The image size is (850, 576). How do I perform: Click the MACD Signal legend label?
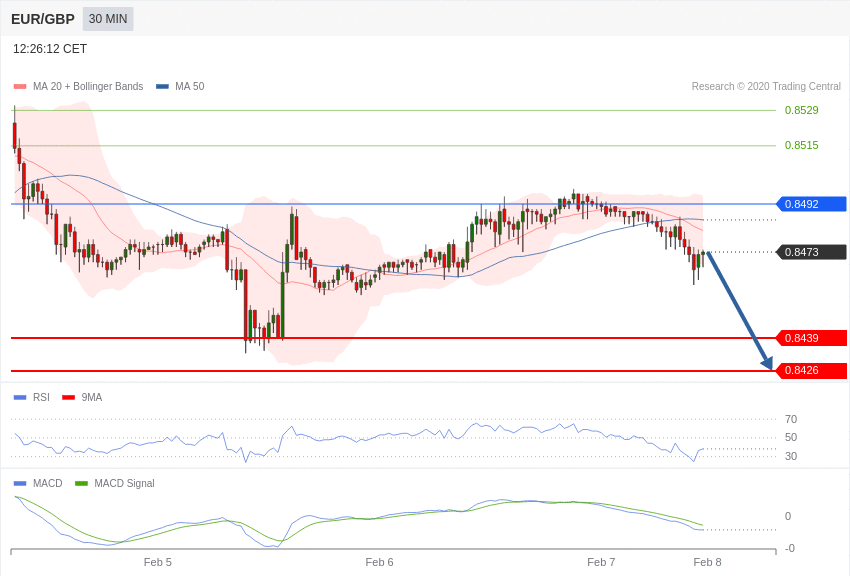tap(124, 483)
